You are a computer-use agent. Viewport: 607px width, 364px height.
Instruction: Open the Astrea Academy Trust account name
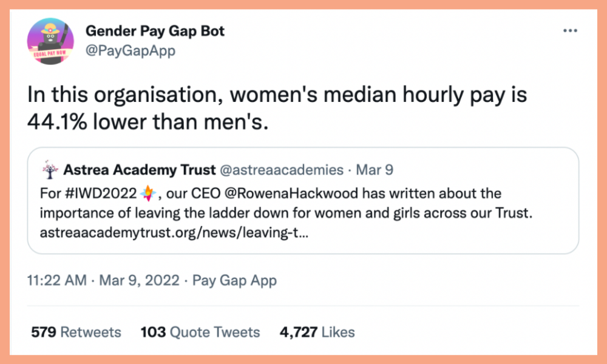(x=140, y=170)
